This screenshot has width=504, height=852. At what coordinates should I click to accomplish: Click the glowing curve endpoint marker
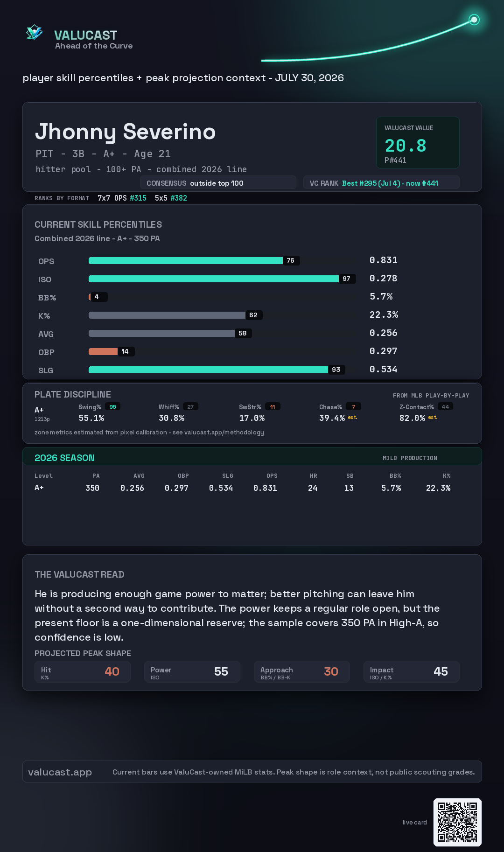click(x=474, y=20)
